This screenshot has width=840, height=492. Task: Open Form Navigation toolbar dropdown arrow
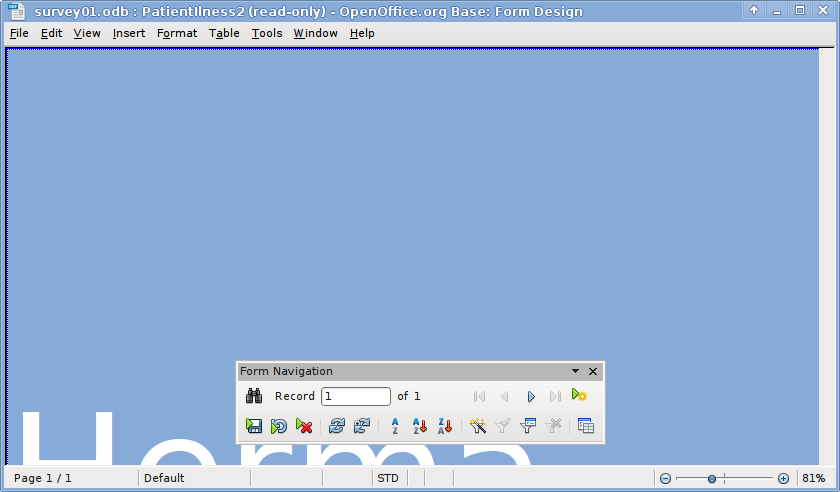(575, 371)
